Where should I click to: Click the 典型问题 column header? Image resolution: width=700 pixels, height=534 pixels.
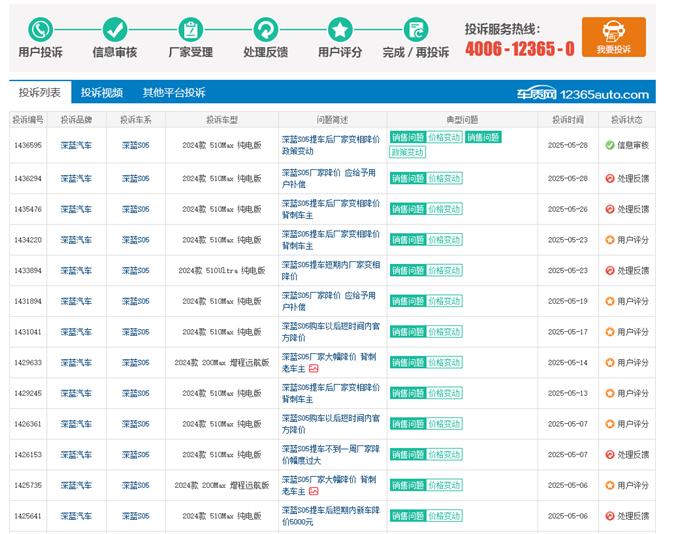(462, 120)
